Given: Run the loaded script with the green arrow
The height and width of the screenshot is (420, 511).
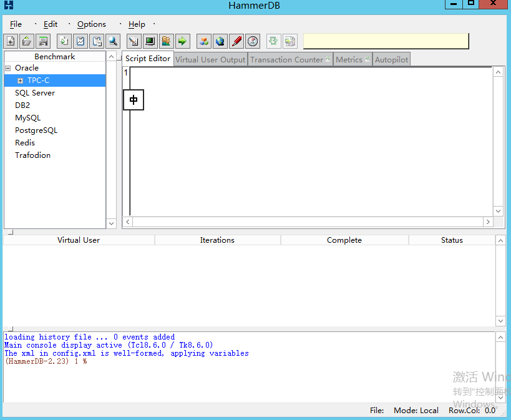Looking at the screenshot, I should coord(182,41).
